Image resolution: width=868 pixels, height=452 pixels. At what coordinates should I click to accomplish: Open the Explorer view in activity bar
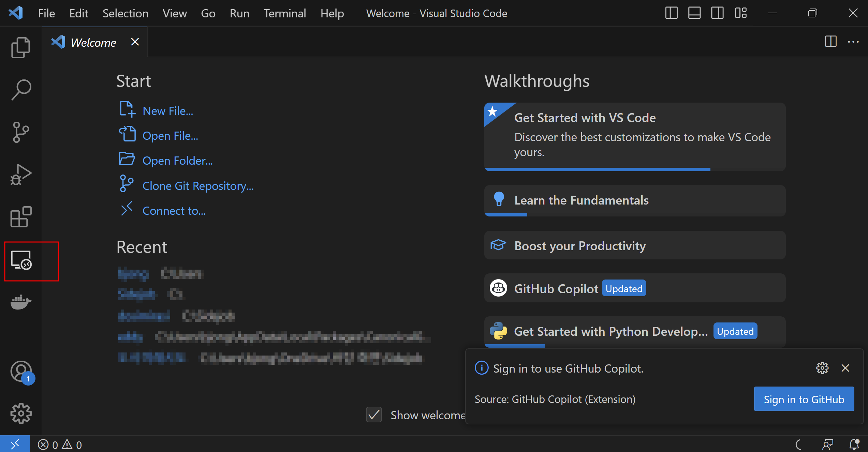(21, 47)
